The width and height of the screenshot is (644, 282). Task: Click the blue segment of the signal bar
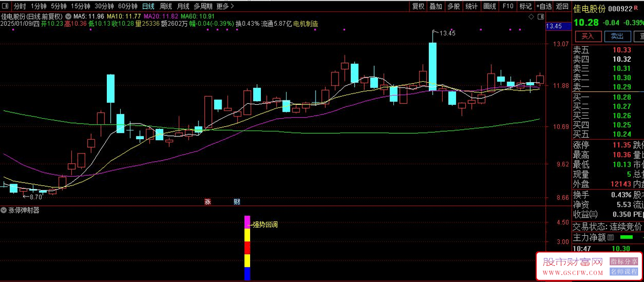[247, 273]
